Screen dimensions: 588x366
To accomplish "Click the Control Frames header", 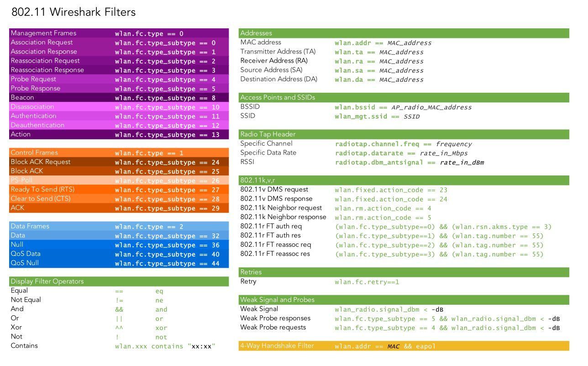I will (119, 153).
